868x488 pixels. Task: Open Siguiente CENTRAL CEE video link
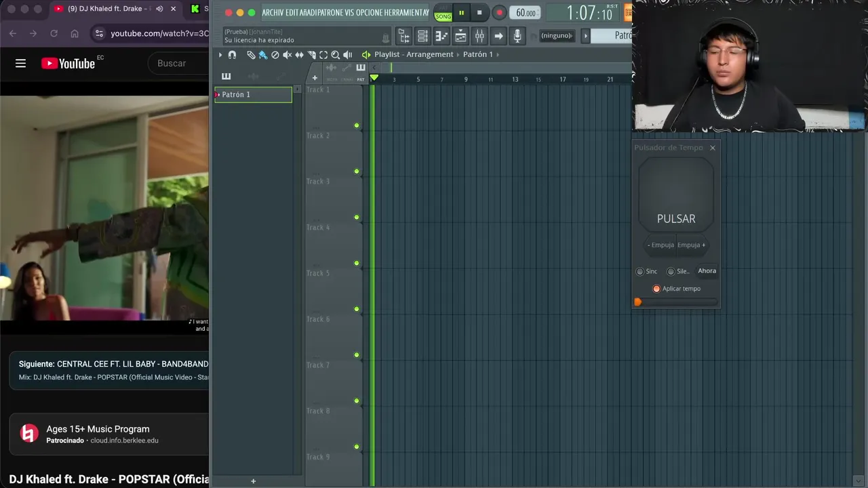pyautogui.click(x=113, y=364)
